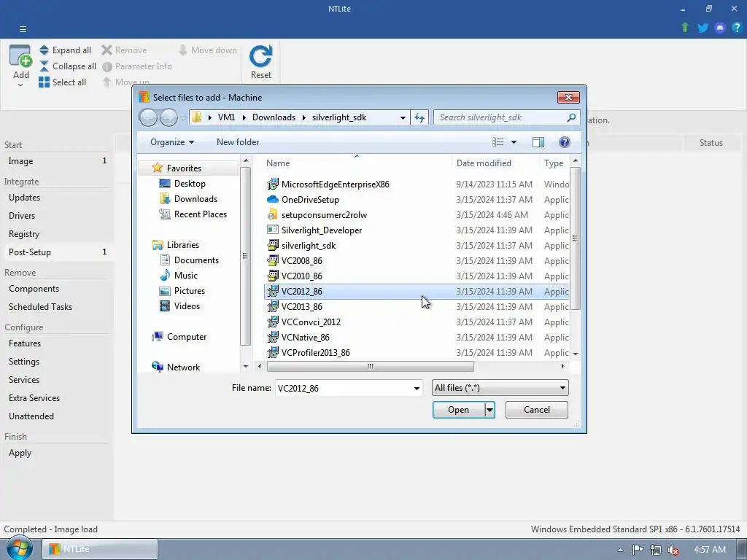This screenshot has width=747, height=560.
Task: Open the Drivers page in NTLite sidebar
Action: click(22, 216)
